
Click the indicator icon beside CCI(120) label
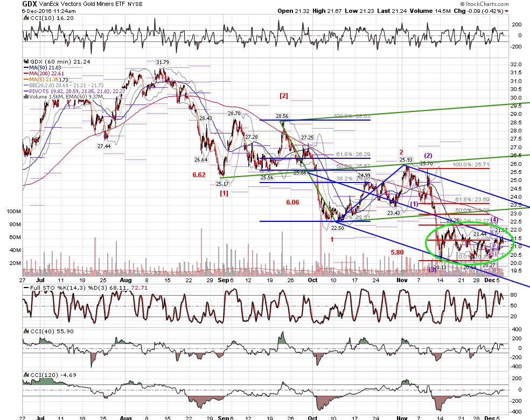point(26,375)
